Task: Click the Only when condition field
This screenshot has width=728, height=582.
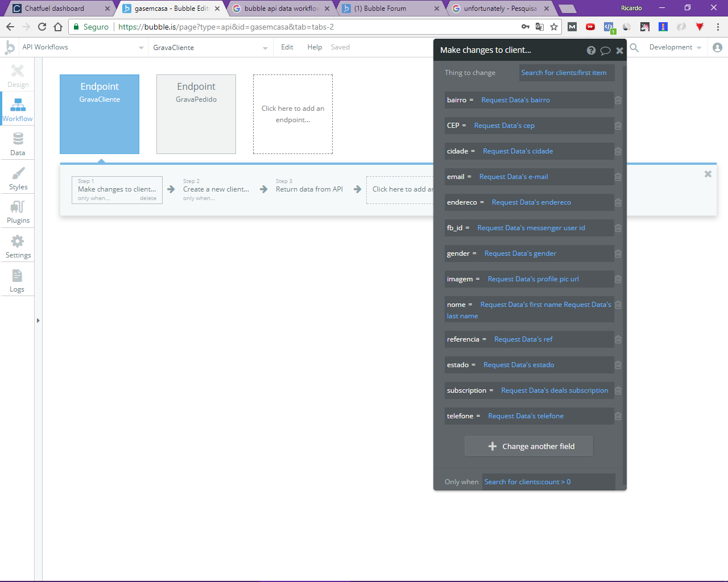Action: click(x=549, y=482)
